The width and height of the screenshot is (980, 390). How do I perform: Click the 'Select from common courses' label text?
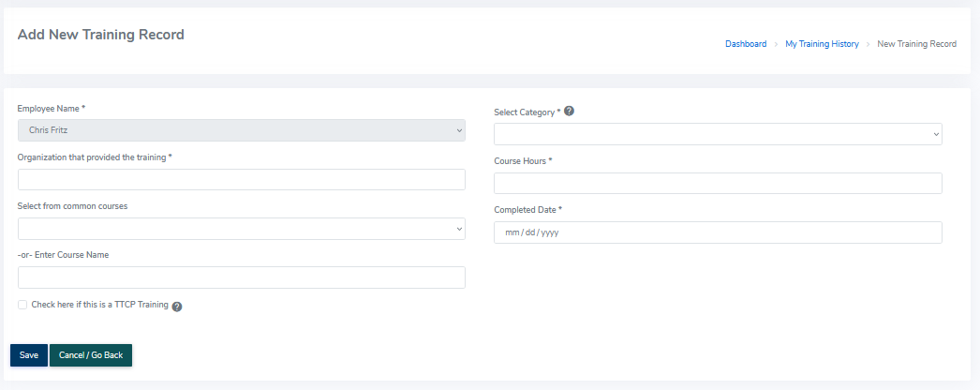click(72, 206)
